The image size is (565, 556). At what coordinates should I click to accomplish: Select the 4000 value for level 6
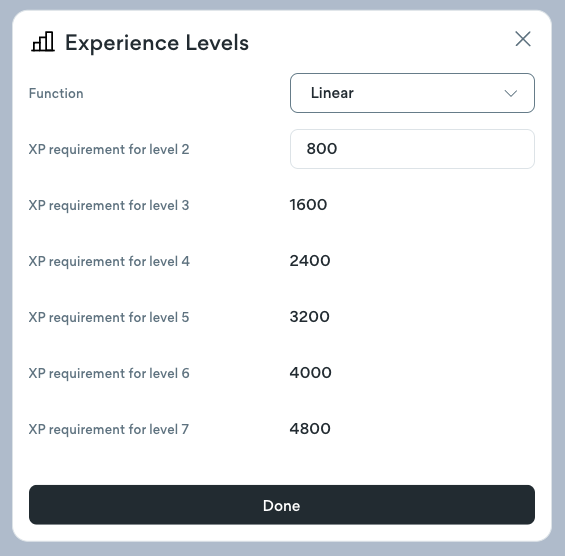[311, 373]
